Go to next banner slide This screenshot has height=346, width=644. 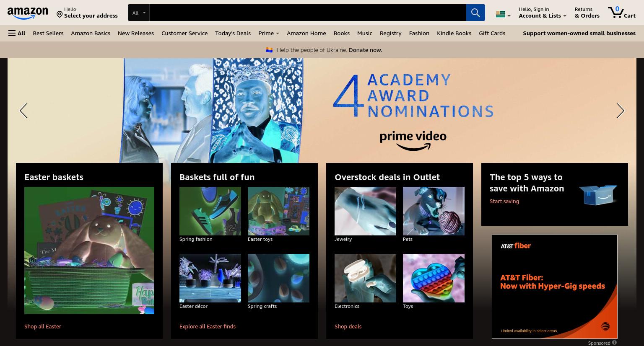pos(621,111)
